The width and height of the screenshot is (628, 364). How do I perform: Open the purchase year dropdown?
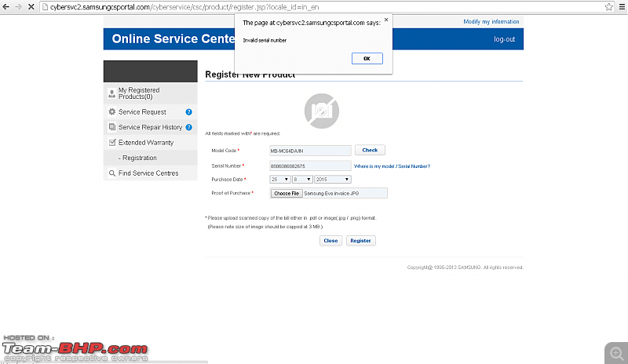(x=333, y=180)
